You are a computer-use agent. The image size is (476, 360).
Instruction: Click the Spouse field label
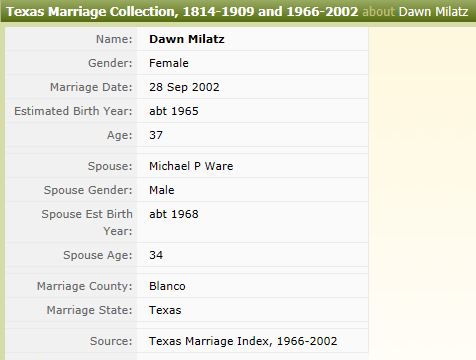[110, 166]
